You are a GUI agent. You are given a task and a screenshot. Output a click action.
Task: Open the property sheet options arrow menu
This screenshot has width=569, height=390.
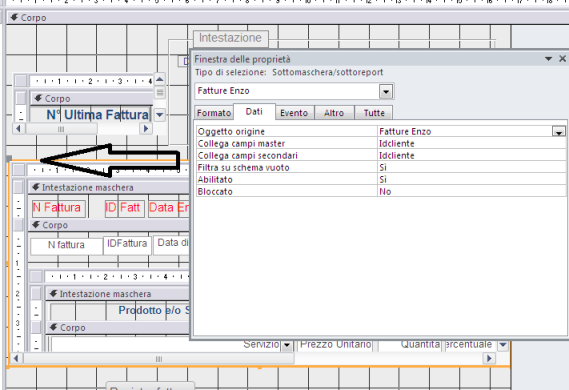pyautogui.click(x=548, y=59)
